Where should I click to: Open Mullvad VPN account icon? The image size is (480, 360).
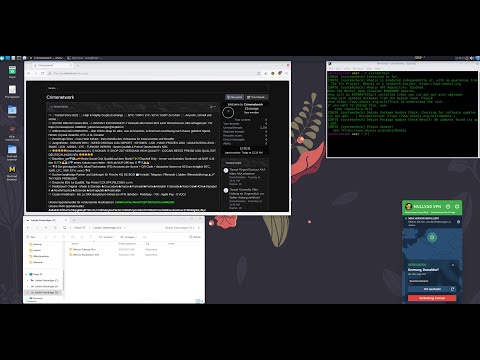(x=448, y=207)
